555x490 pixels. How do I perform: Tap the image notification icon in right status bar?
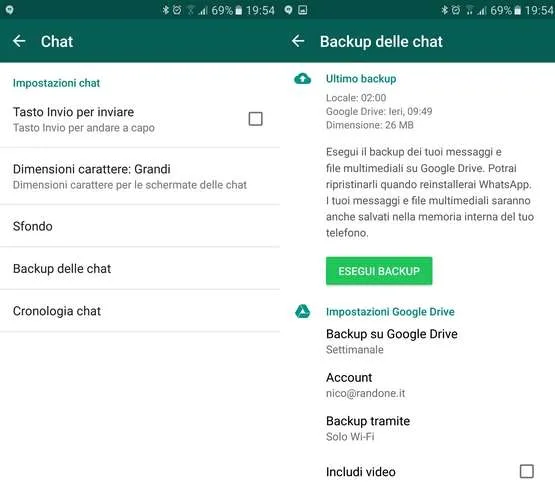pos(303,10)
